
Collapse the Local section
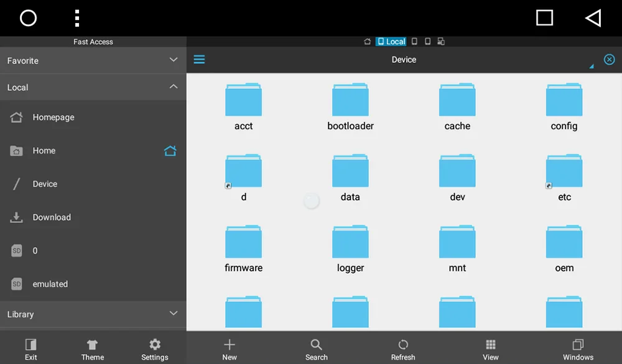(x=93, y=87)
